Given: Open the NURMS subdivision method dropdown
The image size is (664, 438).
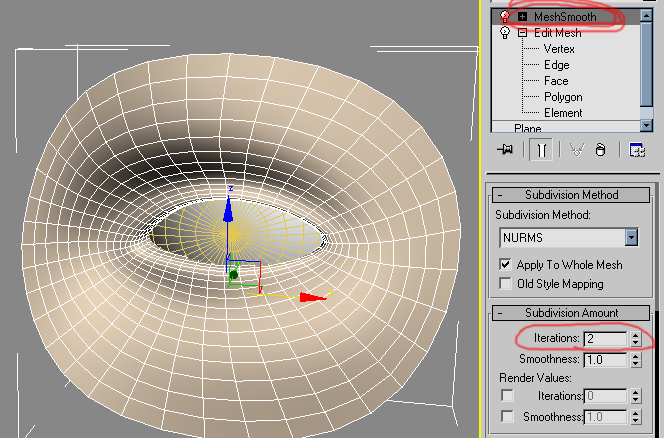Looking at the screenshot, I should [631, 237].
